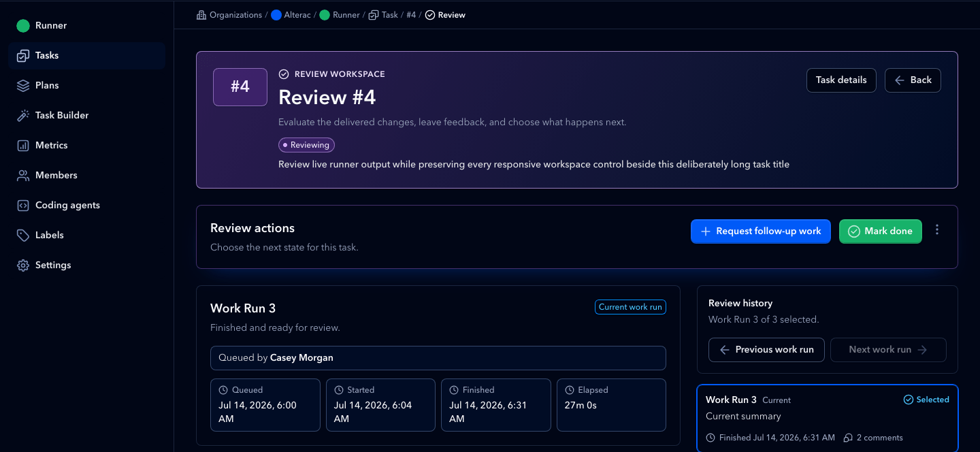The height and width of the screenshot is (452, 980).
Task: Click the green Runner logo dot in sidebar
Action: [x=23, y=26]
